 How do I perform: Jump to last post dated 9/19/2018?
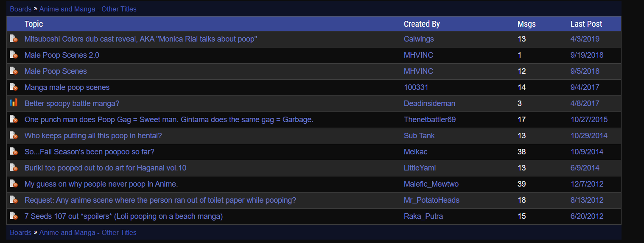[x=587, y=55]
